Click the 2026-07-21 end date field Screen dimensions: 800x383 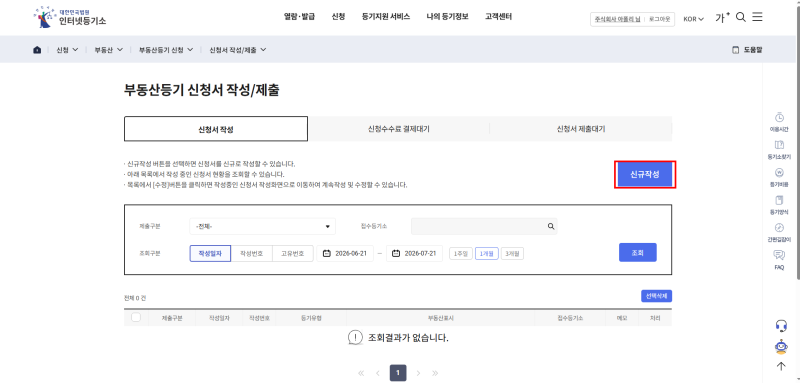pyautogui.click(x=414, y=253)
